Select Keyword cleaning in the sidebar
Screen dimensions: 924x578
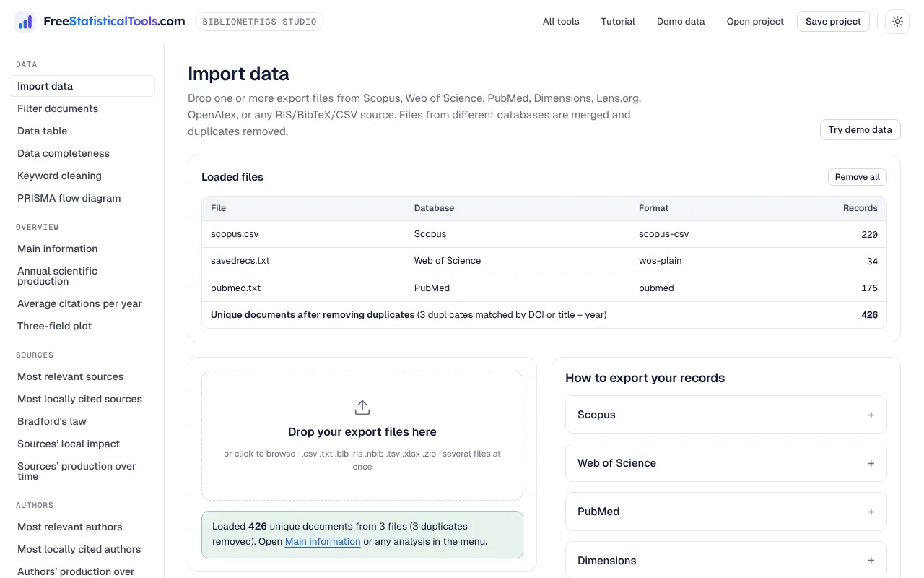point(82,176)
